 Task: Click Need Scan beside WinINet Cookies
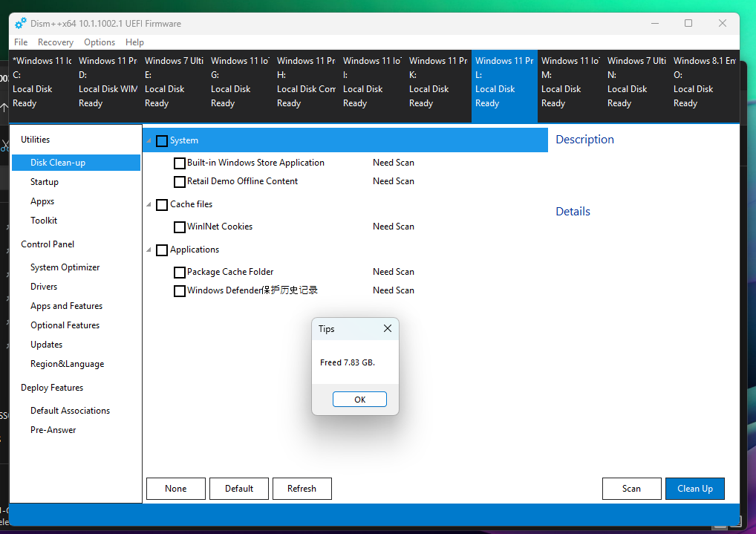(394, 227)
